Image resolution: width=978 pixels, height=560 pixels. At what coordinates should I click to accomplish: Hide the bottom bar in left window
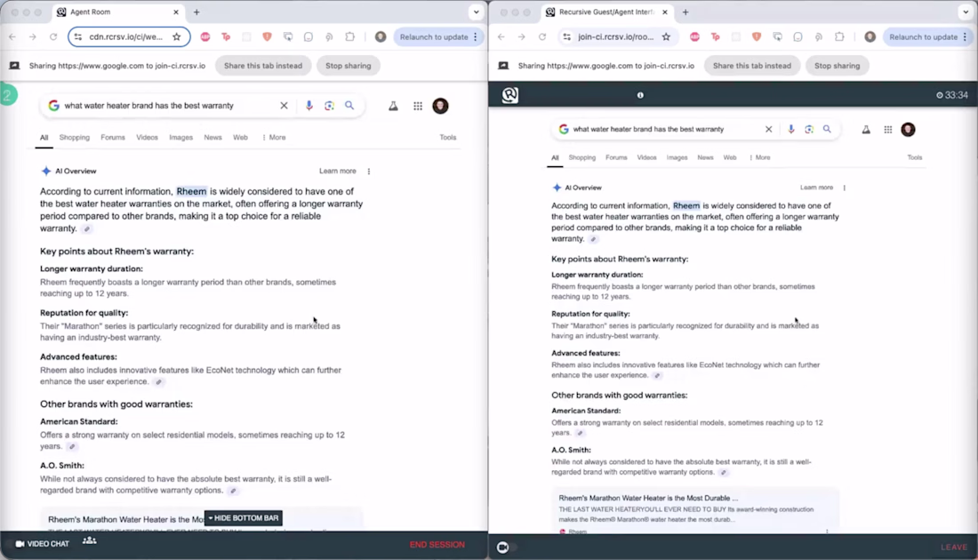pyautogui.click(x=244, y=518)
